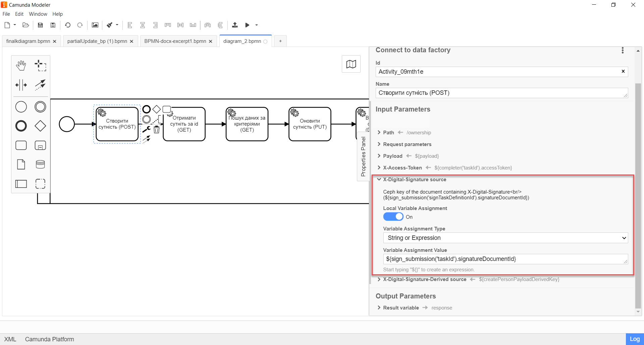Pick the space tool in palette
This screenshot has height=345, width=644.
[x=21, y=85]
